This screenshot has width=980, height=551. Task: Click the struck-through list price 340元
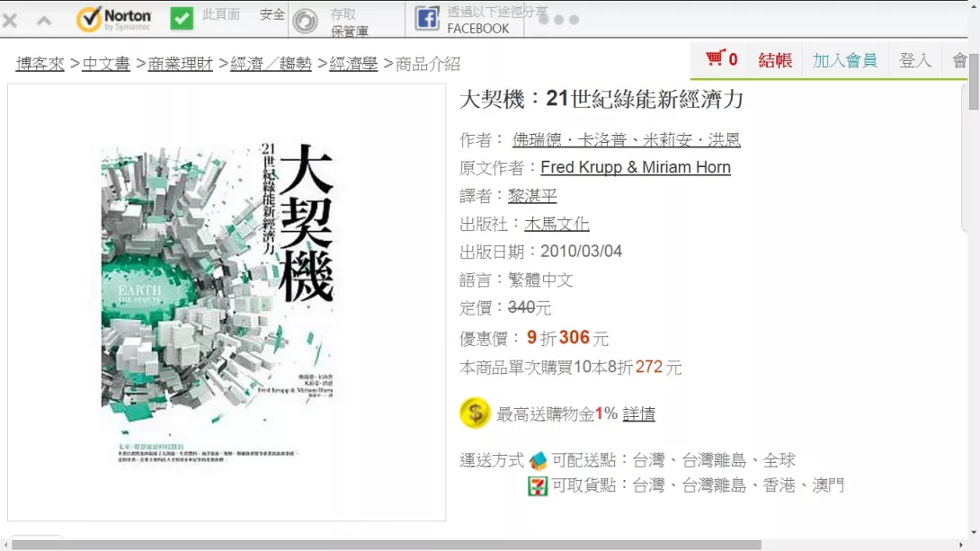[x=530, y=307]
